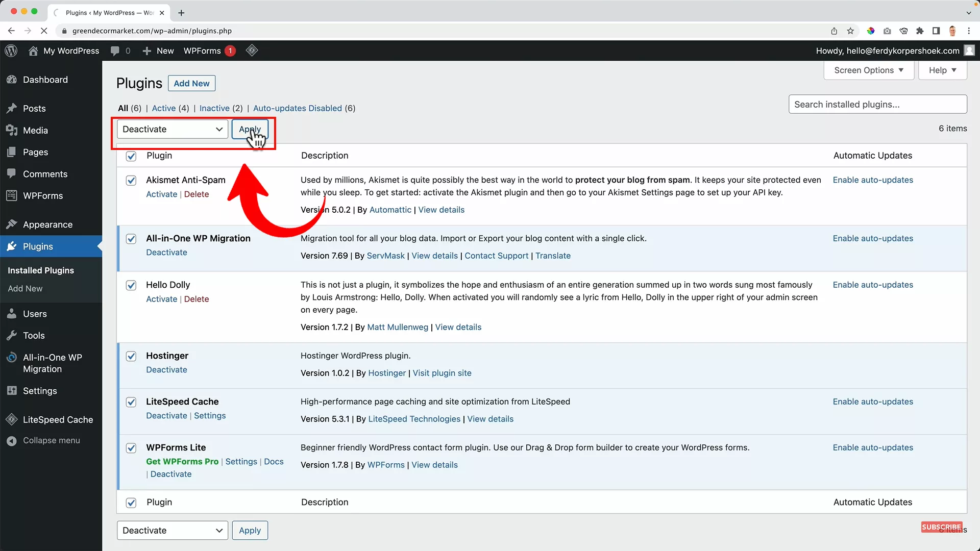Enable auto-updates for Akismet Anti-Spam
This screenshot has width=980, height=551.
(x=873, y=180)
